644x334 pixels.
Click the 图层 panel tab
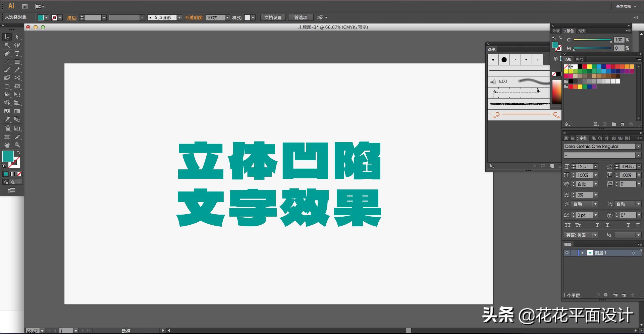(x=568, y=244)
